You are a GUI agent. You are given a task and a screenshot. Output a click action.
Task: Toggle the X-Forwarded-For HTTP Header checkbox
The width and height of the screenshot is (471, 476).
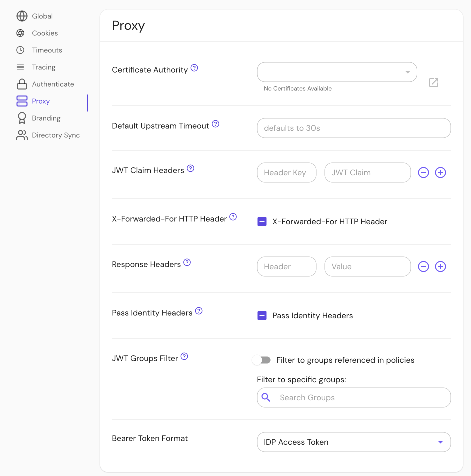tap(262, 221)
